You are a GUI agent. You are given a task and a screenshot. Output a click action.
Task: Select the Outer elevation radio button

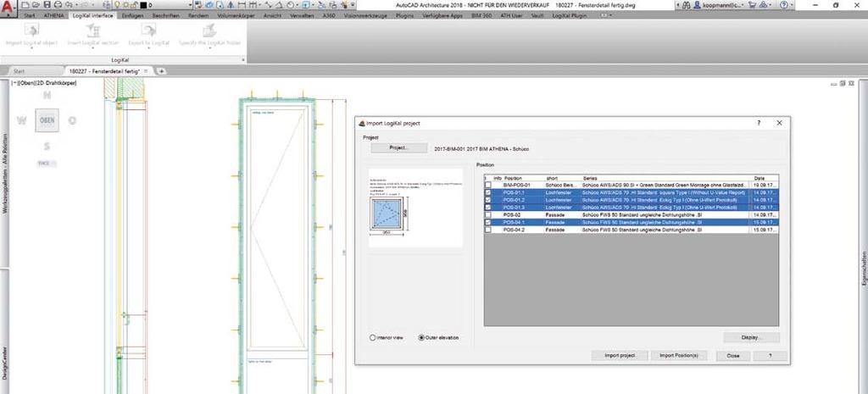(421, 337)
